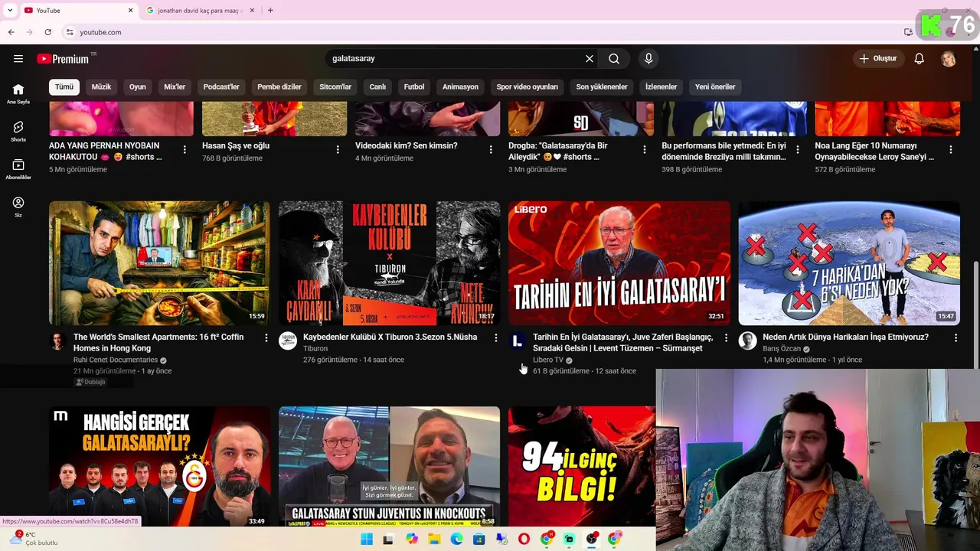Click the Tiburon channel avatar

tap(288, 341)
